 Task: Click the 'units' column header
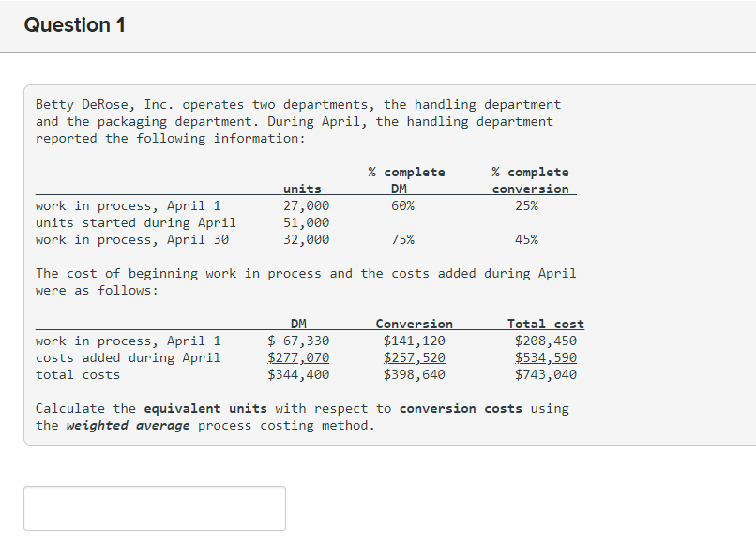coord(302,189)
